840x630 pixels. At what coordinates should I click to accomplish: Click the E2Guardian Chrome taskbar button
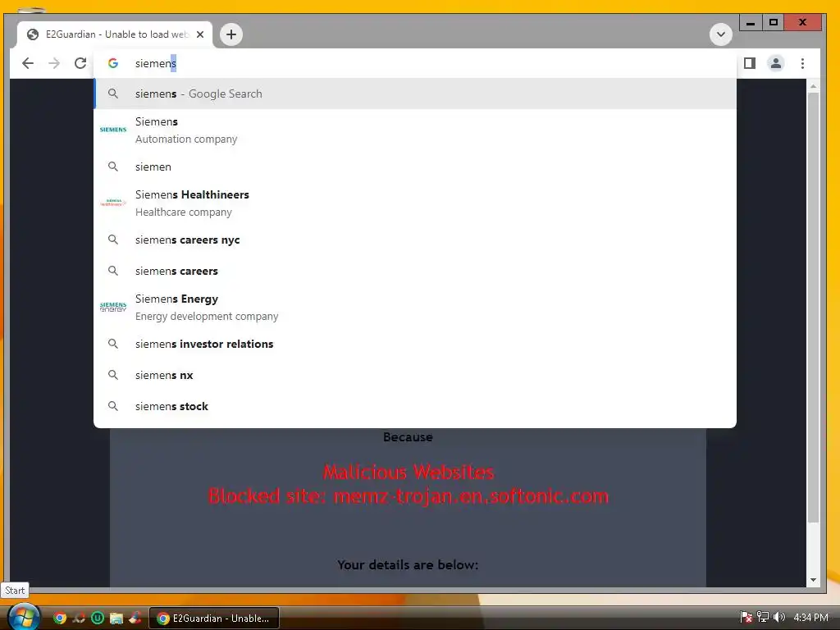click(x=214, y=619)
